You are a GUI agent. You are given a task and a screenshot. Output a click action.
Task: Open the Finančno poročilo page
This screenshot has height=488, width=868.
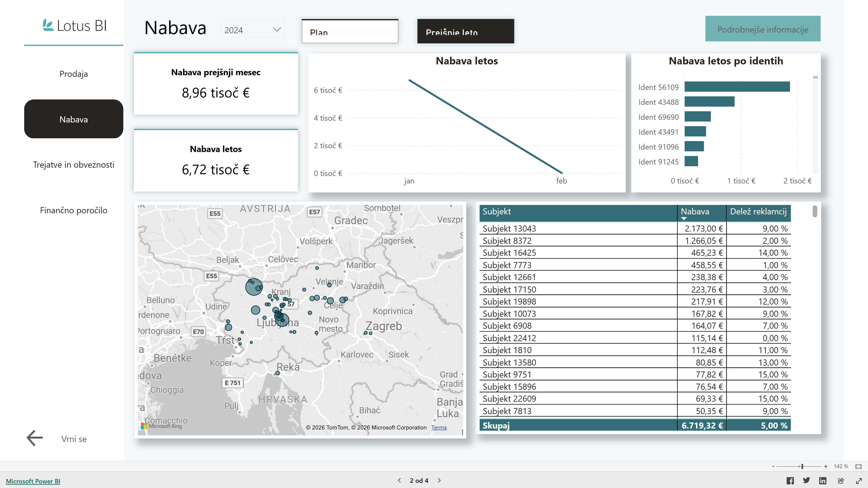pos(73,210)
